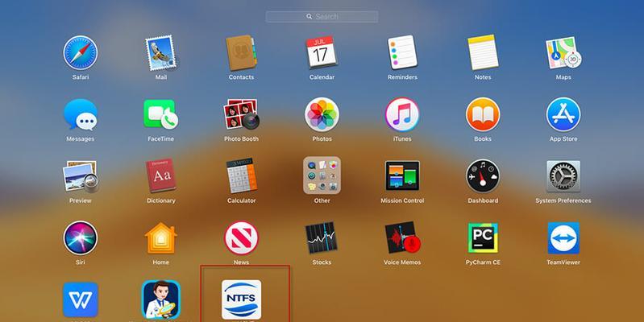The height and width of the screenshot is (322, 644).
Task: Open the WPS Office app
Action: pyautogui.click(x=81, y=299)
